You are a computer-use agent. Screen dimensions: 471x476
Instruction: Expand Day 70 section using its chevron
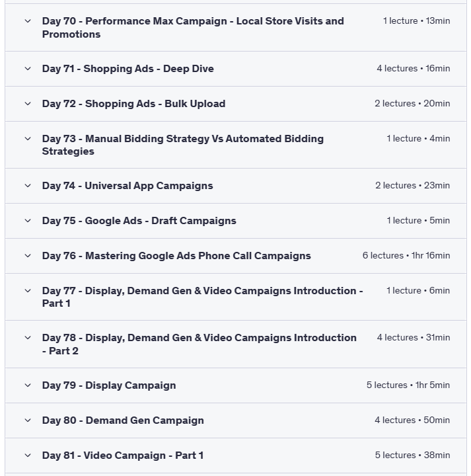tap(28, 21)
